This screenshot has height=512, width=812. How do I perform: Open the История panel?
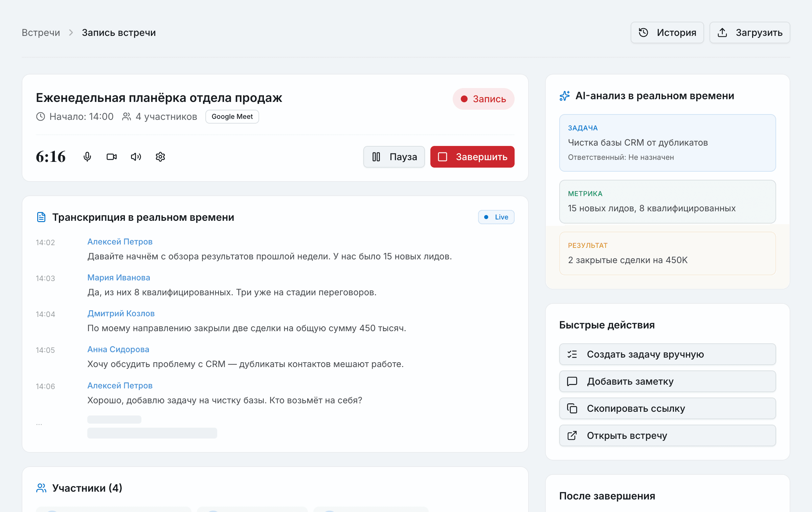[x=667, y=32]
